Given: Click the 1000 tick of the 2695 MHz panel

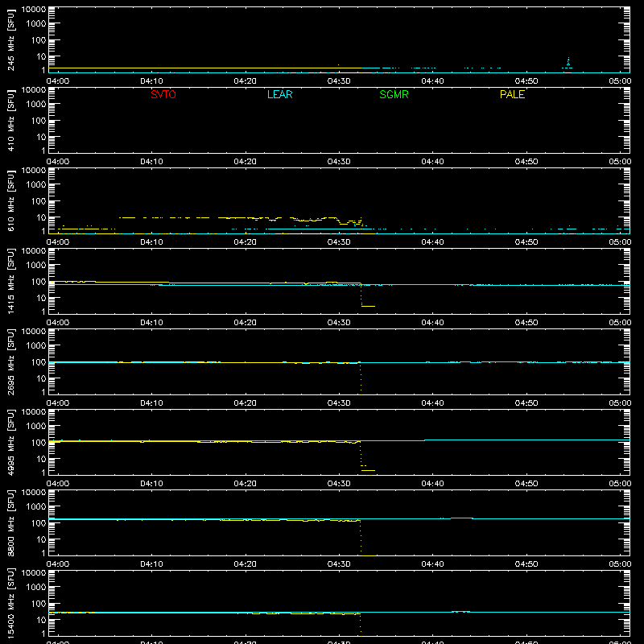Looking at the screenshot, I should pos(36,346).
